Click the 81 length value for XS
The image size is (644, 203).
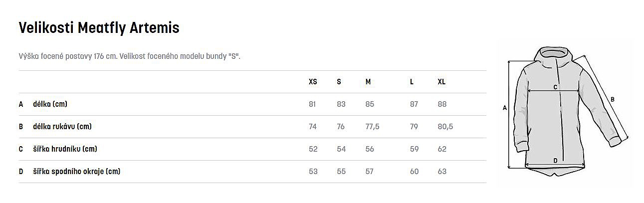tap(313, 104)
